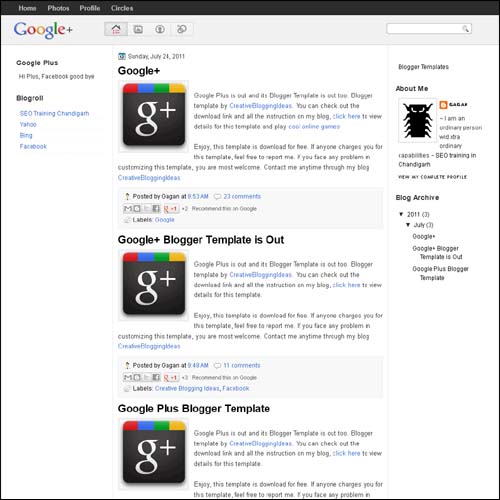
Task: Click the Home icon in toolbar
Action: pos(116,29)
